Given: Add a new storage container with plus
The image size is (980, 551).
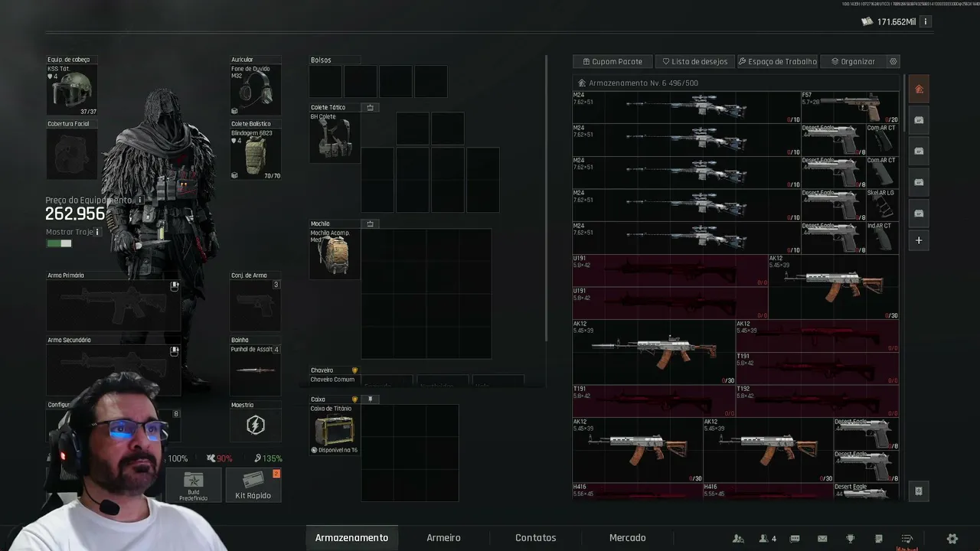Looking at the screenshot, I should [919, 240].
